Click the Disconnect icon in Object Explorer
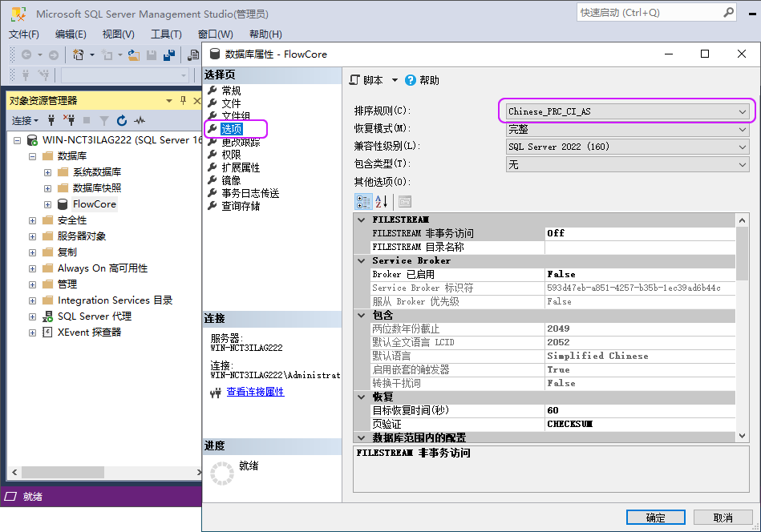This screenshot has width=761, height=532. pyautogui.click(x=69, y=121)
